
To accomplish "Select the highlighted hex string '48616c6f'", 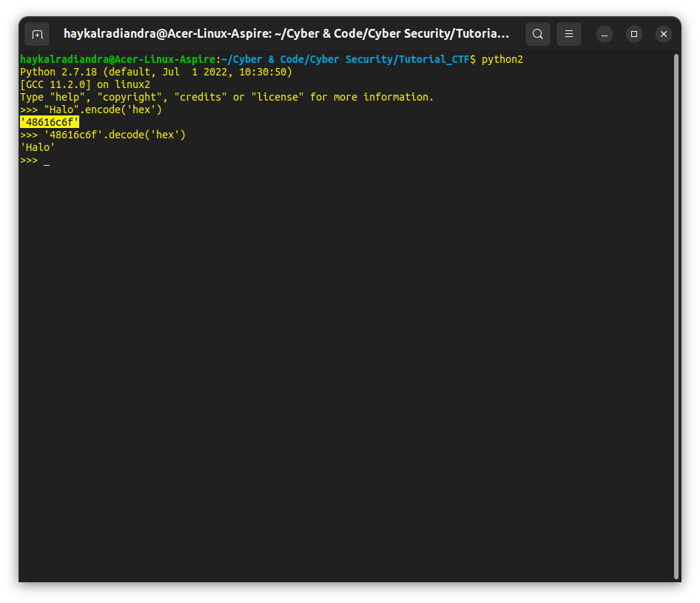I will [49, 122].
